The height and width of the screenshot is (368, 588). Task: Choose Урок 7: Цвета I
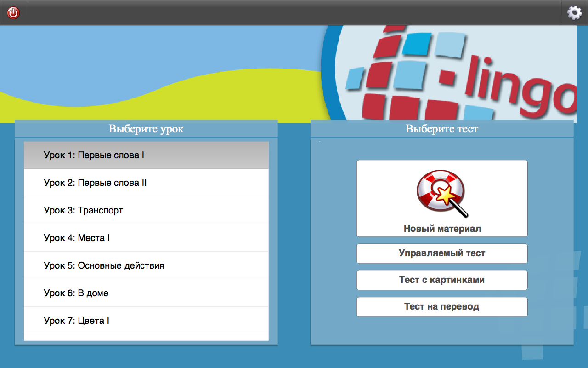coord(146,321)
